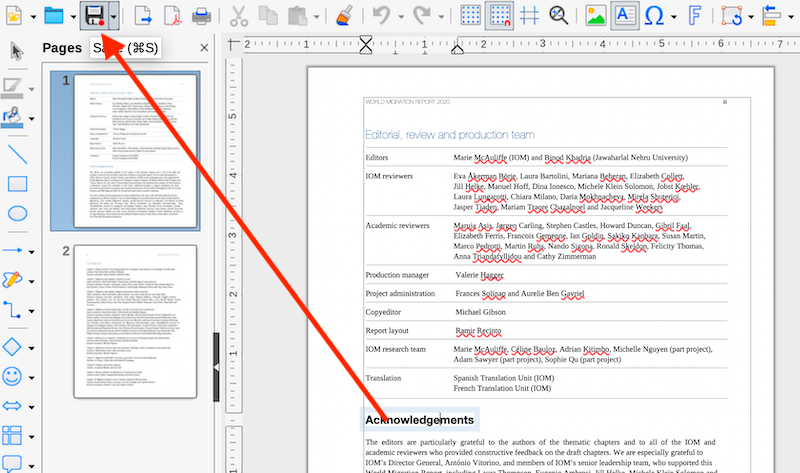
Task: Select the Connectors tool
Action: (x=12, y=310)
